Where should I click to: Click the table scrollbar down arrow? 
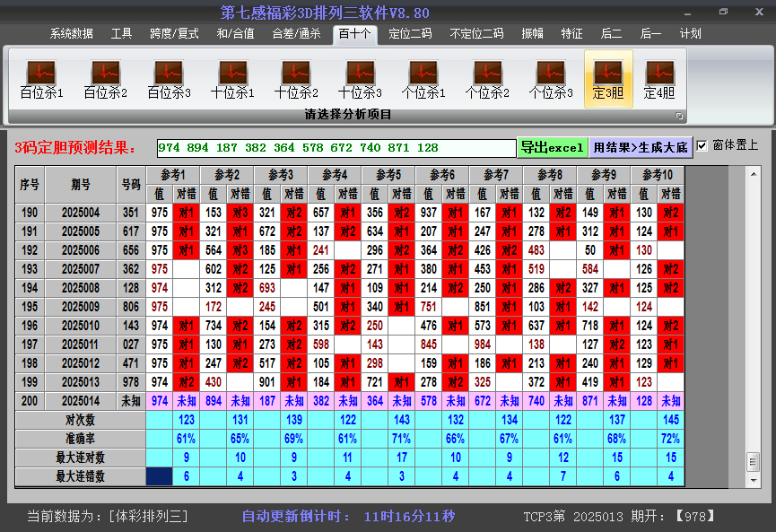click(x=754, y=480)
